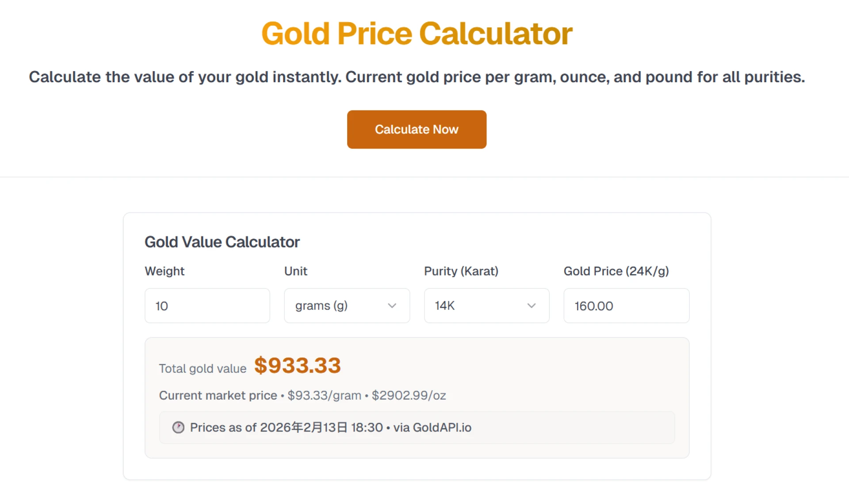The width and height of the screenshot is (849, 504).
Task: Click the Total gold value label
Action: [203, 368]
